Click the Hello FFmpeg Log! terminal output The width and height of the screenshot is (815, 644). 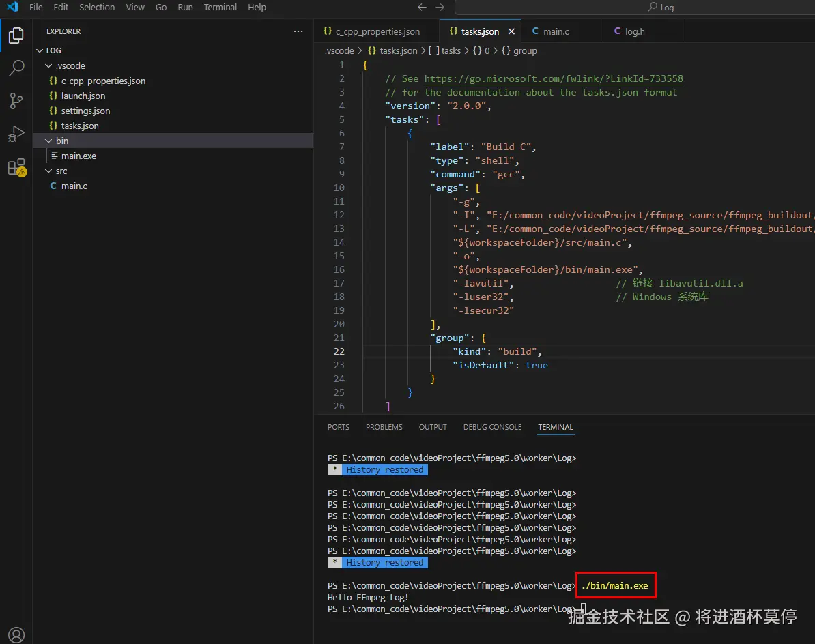(368, 597)
